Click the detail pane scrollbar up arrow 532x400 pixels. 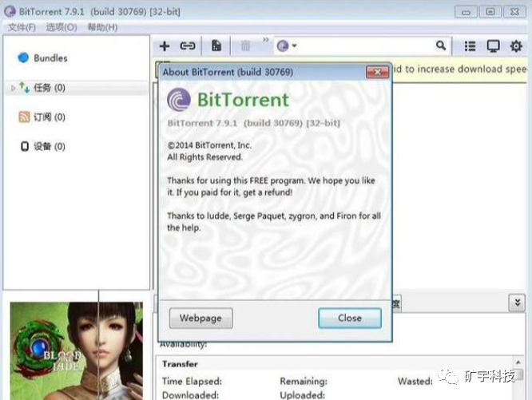click(518, 362)
